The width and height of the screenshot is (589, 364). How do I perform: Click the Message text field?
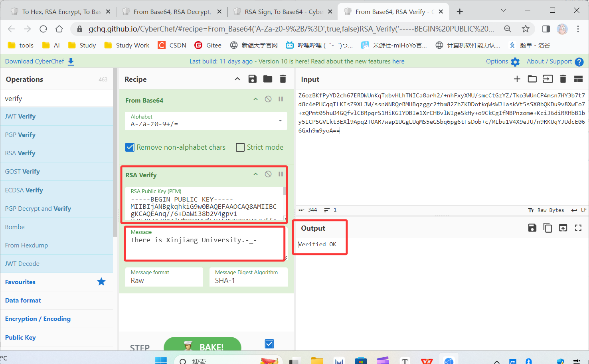(205, 244)
